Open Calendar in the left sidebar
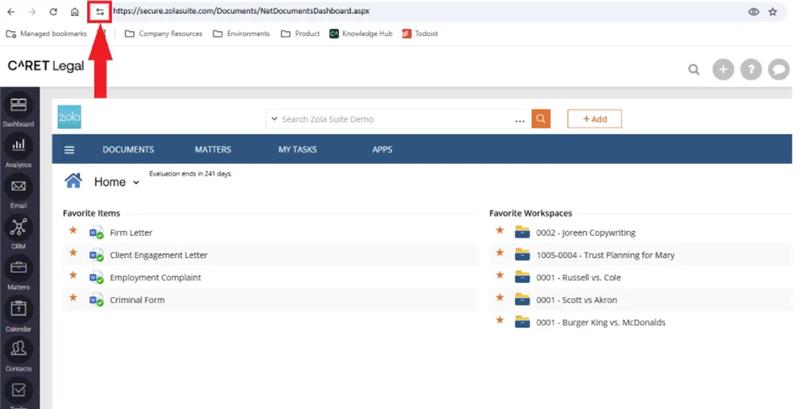The width and height of the screenshot is (800, 409). point(18,315)
